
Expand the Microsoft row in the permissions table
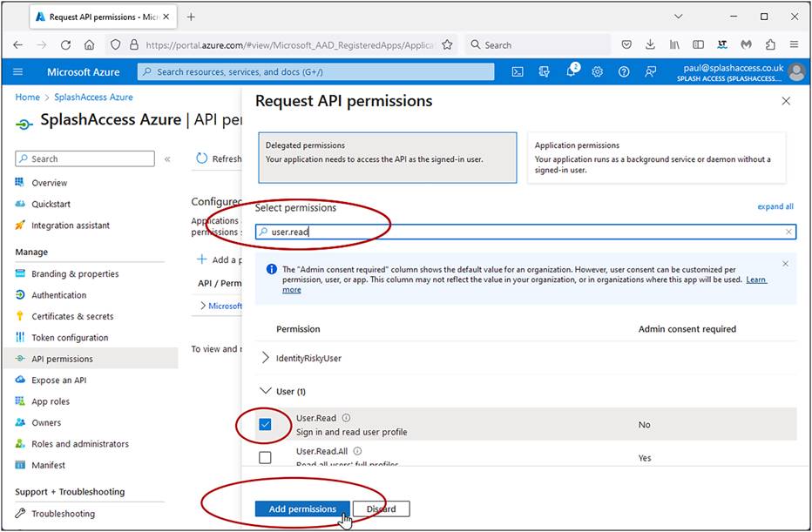tap(203, 306)
